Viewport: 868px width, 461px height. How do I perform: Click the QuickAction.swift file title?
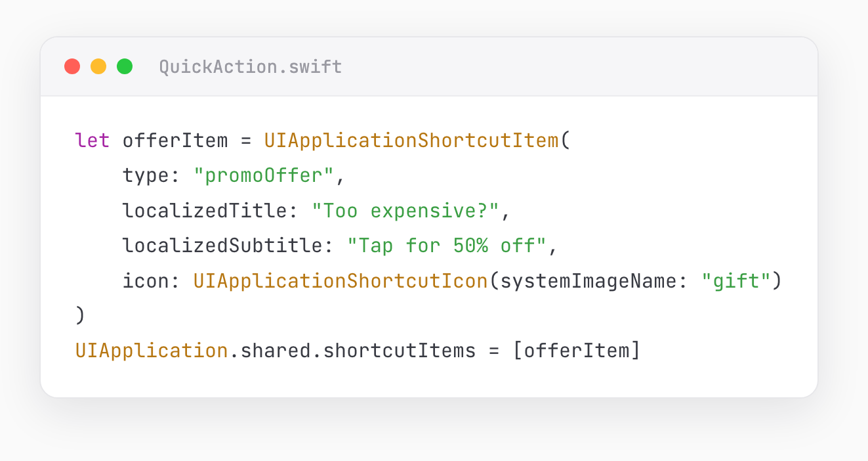[x=251, y=67]
